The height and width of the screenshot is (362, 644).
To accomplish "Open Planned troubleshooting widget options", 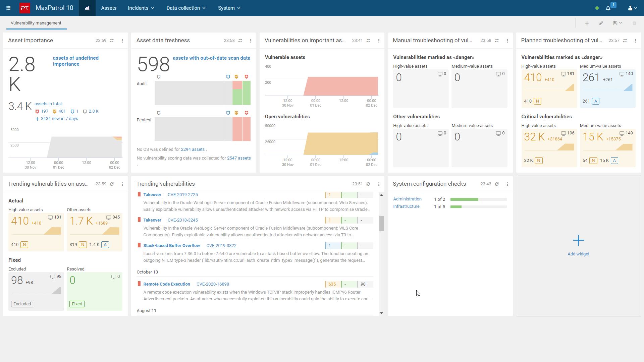I will coord(635,41).
